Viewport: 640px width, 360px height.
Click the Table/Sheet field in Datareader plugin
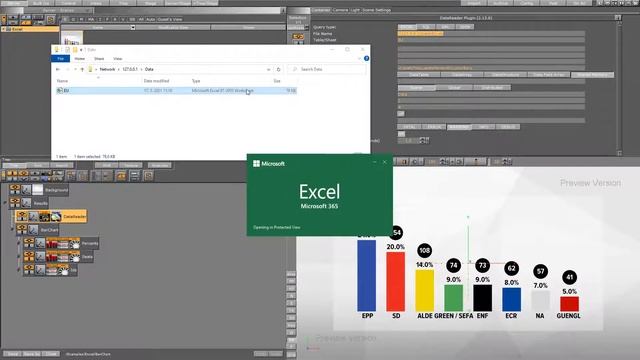pos(491,40)
